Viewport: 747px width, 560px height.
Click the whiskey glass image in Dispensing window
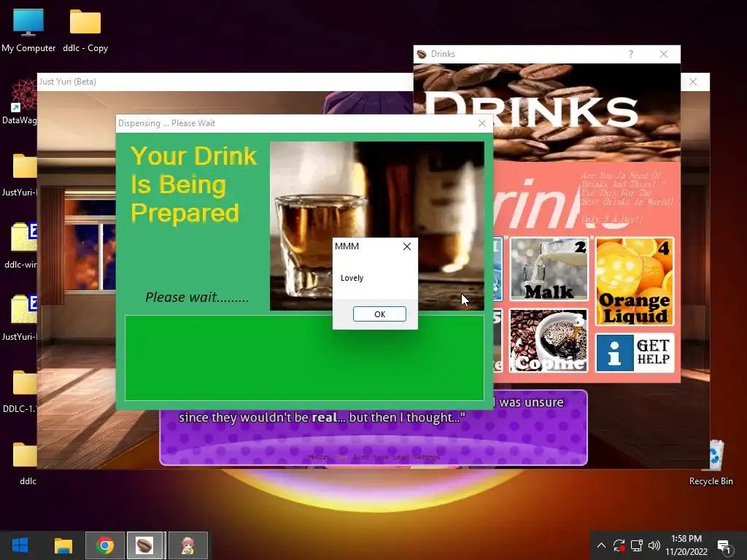click(x=377, y=226)
